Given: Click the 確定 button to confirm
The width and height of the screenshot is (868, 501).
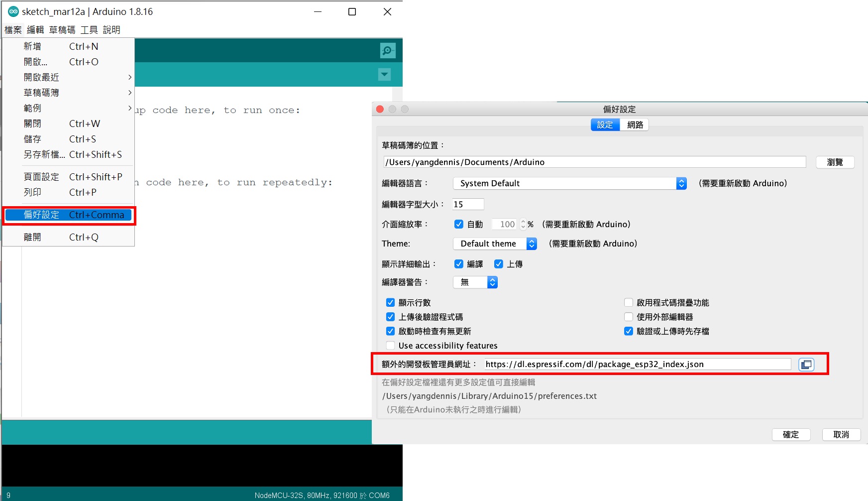Looking at the screenshot, I should point(791,434).
